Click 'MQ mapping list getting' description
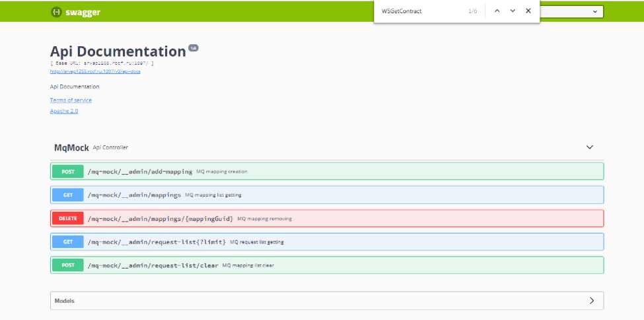 213,195
